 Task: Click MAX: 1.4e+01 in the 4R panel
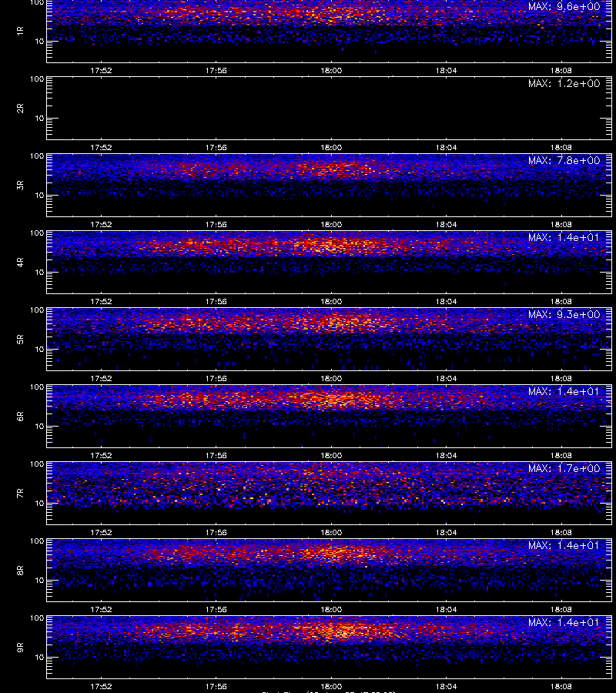tap(564, 237)
